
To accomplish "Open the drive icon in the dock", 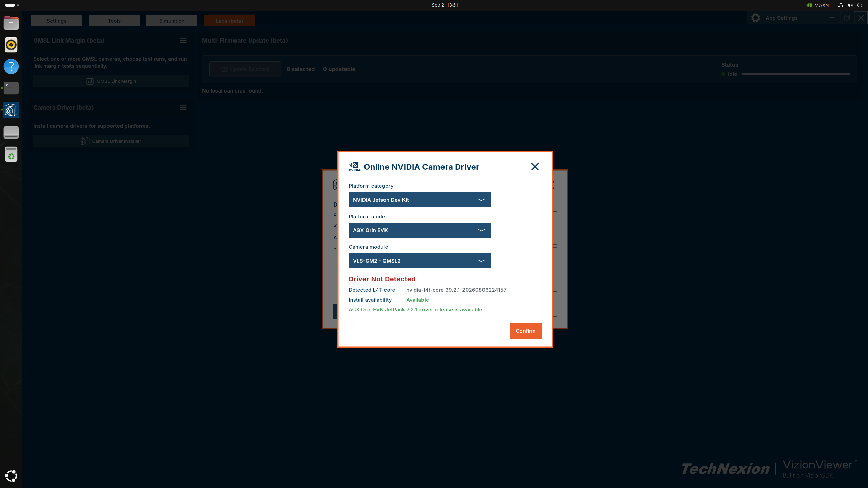I will (x=11, y=133).
